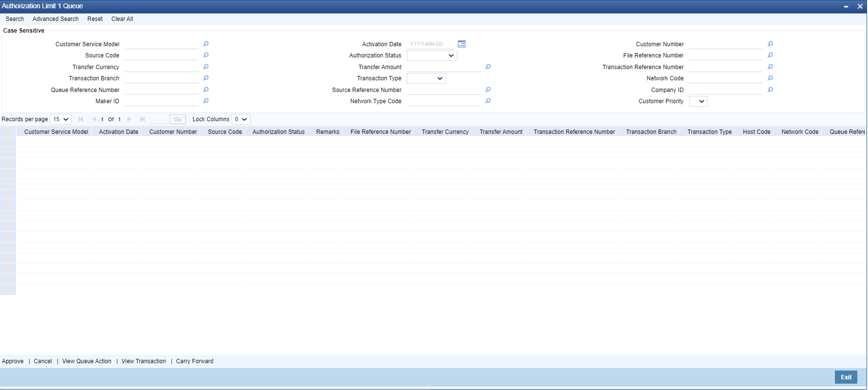Click the Authorization Status column header
Screen dimensions: 868x390
pos(278,132)
